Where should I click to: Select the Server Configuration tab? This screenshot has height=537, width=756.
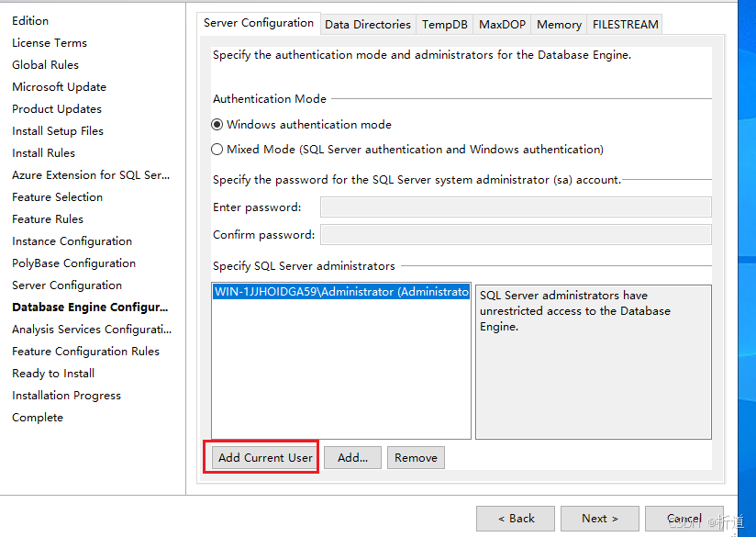(x=259, y=23)
